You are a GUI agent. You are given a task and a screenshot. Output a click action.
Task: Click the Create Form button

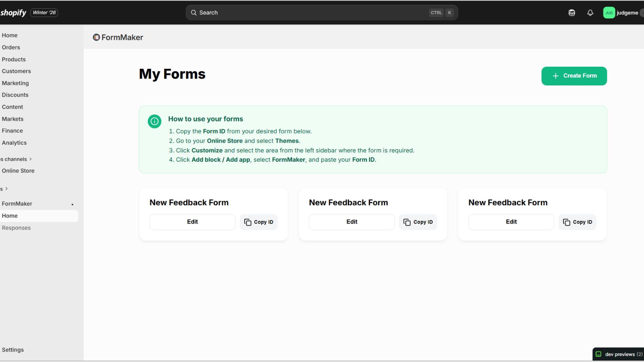(x=574, y=76)
